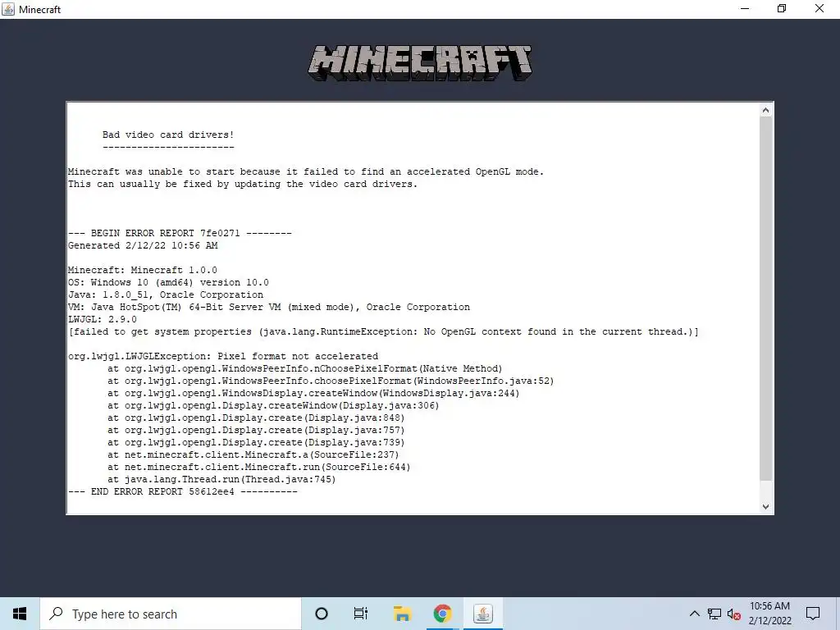Click "OS: Windows 10 (amd64)" line

168,283
